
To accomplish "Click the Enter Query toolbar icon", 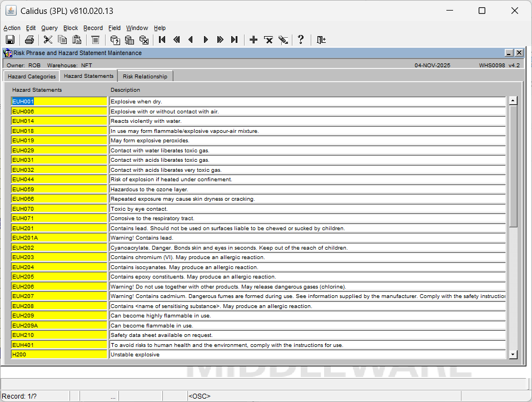I will pyautogui.click(x=115, y=39).
